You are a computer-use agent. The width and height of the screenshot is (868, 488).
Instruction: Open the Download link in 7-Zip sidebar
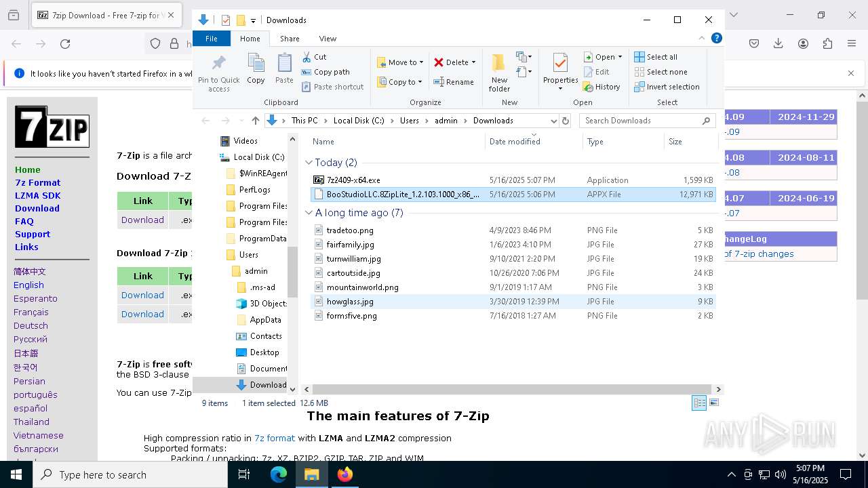pyautogui.click(x=37, y=208)
